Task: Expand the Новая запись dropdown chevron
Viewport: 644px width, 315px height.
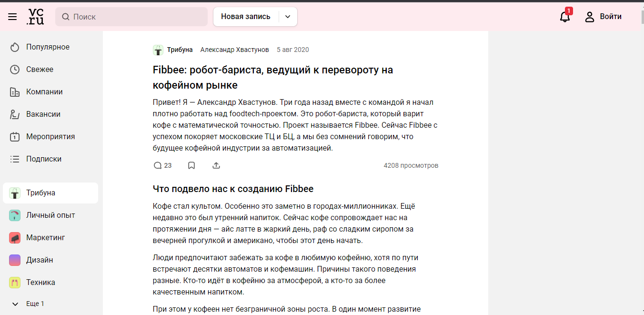Action: [x=288, y=16]
